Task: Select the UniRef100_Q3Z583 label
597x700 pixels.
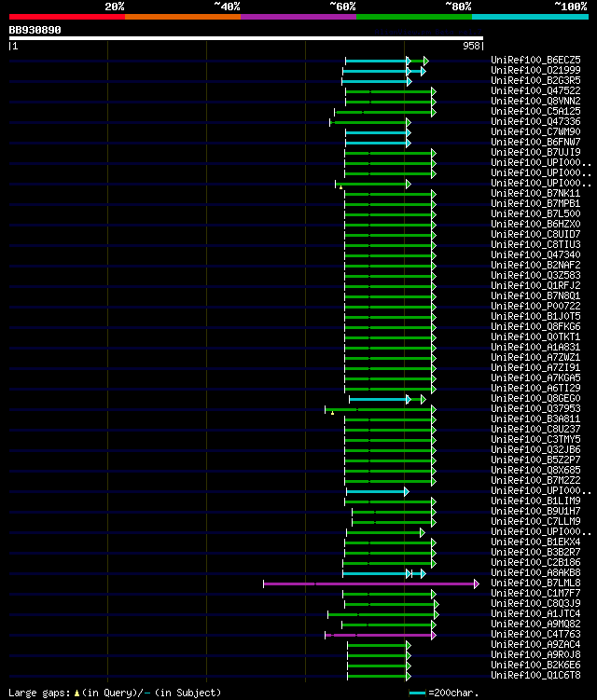Action: point(535,276)
